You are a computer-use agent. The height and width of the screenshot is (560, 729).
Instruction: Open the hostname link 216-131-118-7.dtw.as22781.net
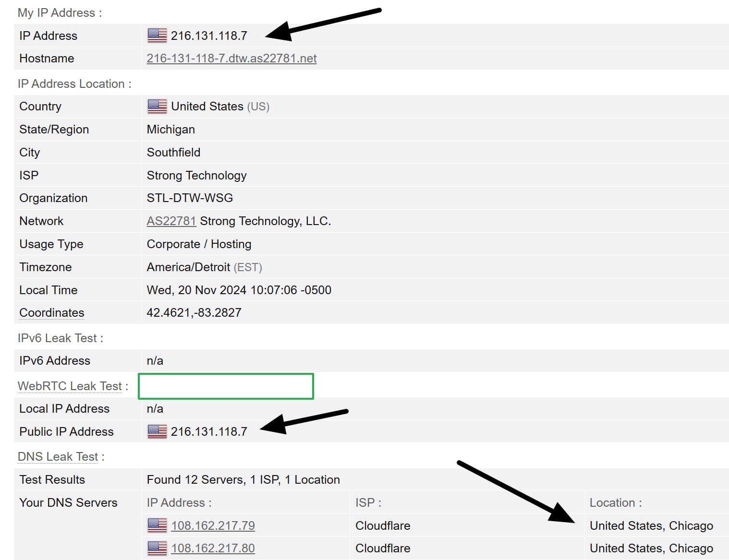point(231,58)
